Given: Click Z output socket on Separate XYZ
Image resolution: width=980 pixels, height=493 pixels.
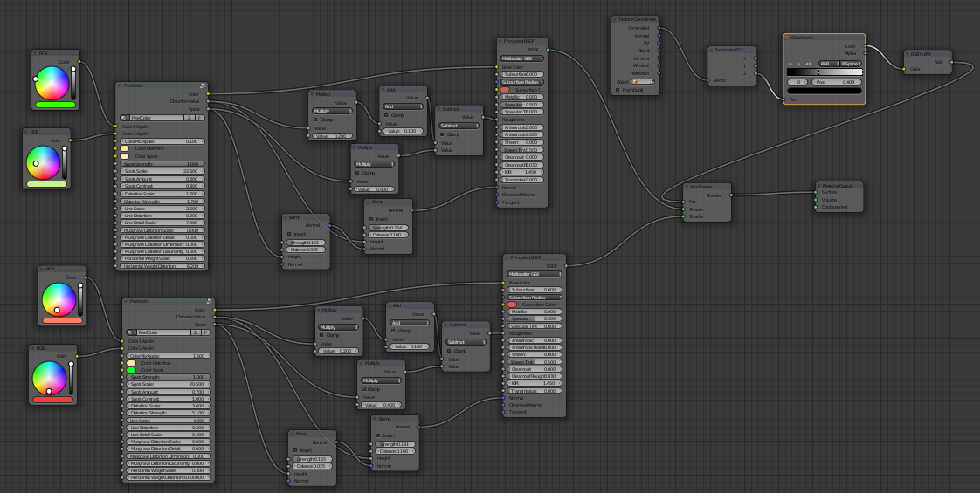Looking at the screenshot, I should (x=755, y=73).
